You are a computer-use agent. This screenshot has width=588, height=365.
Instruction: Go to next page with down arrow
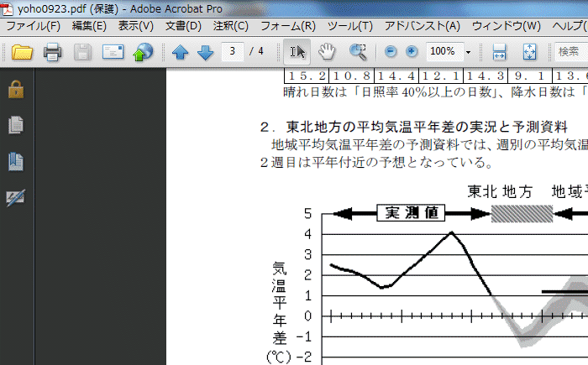coord(205,53)
